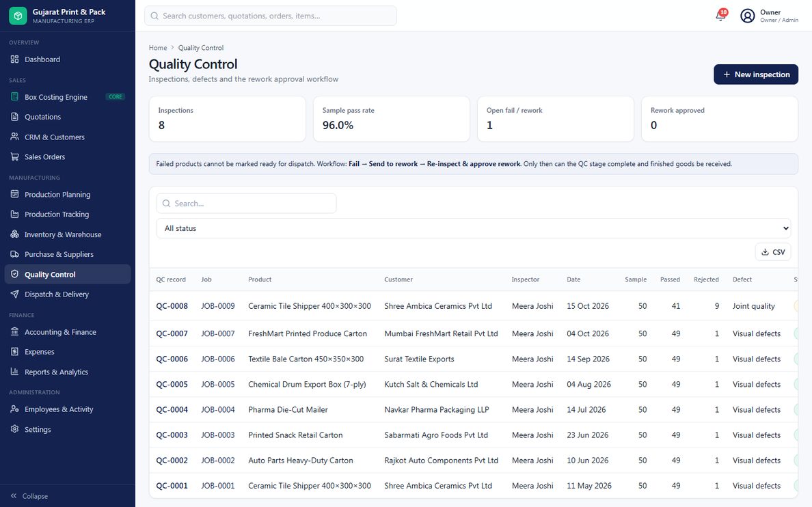Focus the table Search... input
The width and height of the screenshot is (812, 507).
click(246, 204)
